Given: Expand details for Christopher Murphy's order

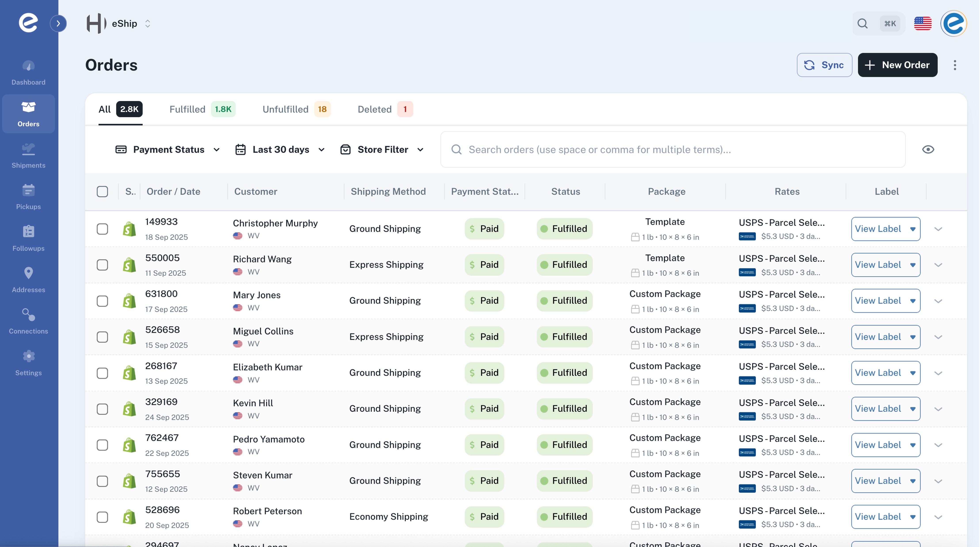Looking at the screenshot, I should click(x=938, y=229).
